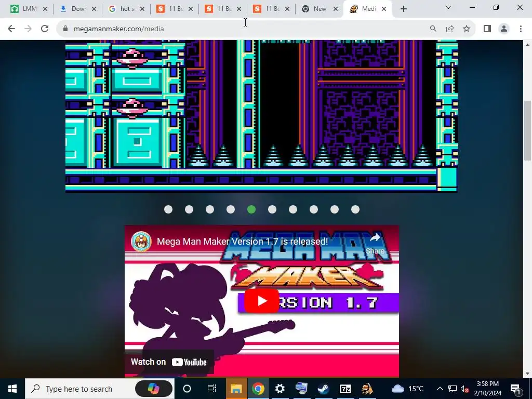The image size is (532, 399).
Task: Open the channel avatar on the video
Action: point(141,242)
